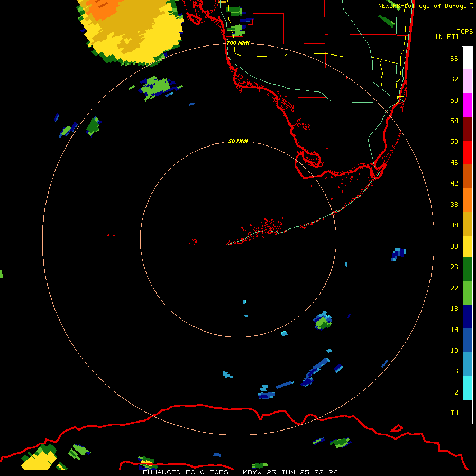Click the medium blue legend swatch
This screenshot has height=476, width=476.
coord(467,340)
